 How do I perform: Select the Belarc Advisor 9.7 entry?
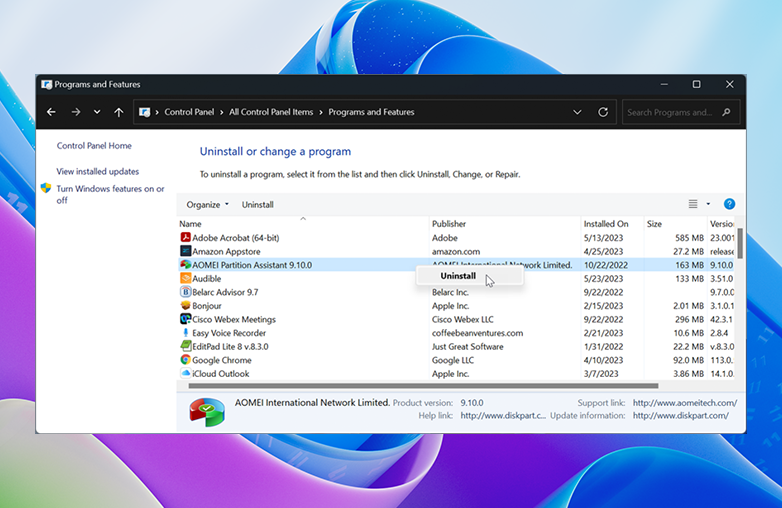[x=456, y=292]
